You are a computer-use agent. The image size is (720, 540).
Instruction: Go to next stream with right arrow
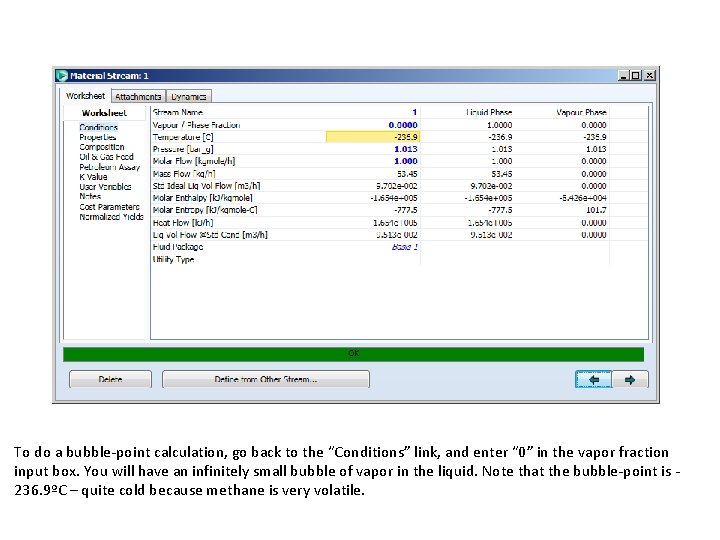pos(630,380)
